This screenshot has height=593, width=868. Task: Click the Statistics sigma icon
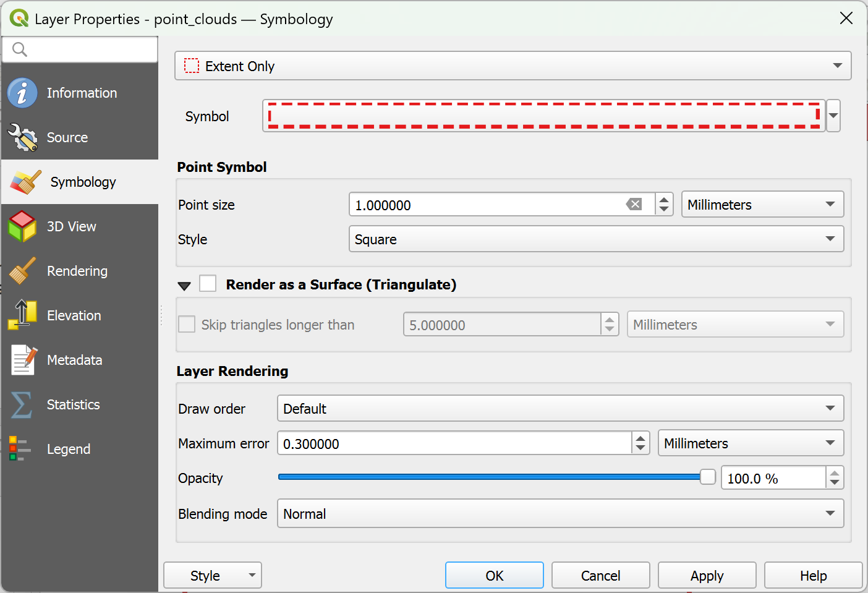(22, 404)
